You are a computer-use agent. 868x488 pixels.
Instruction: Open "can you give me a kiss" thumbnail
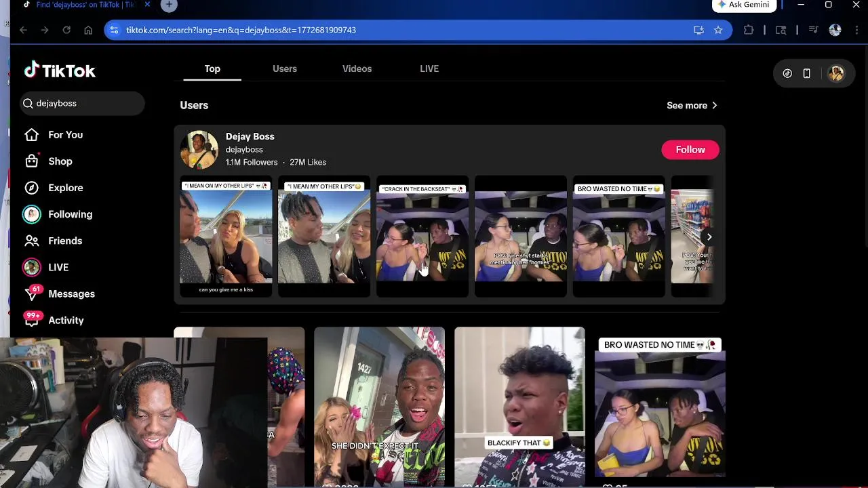coord(226,236)
